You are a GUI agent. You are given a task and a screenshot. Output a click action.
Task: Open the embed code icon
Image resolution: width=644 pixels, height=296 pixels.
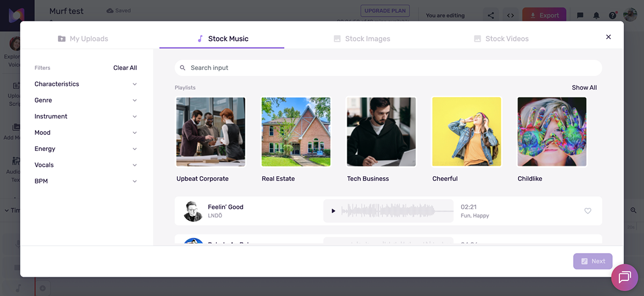510,16
